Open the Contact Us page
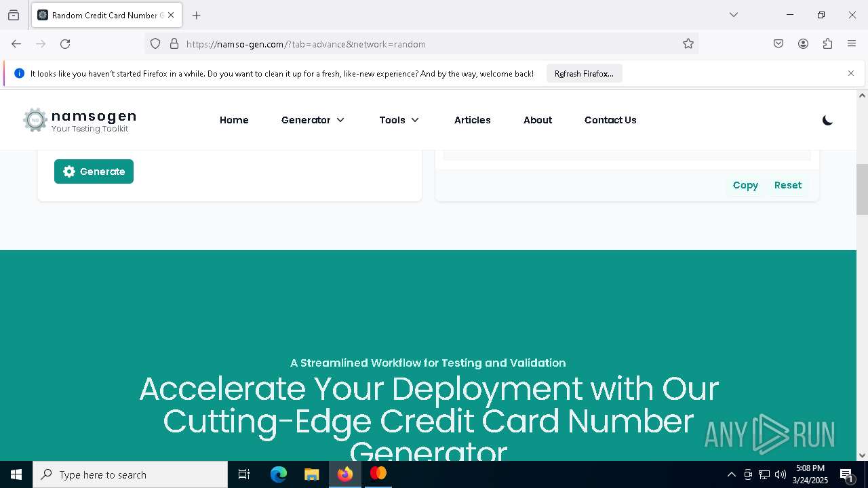Viewport: 868px width, 488px height. click(610, 120)
